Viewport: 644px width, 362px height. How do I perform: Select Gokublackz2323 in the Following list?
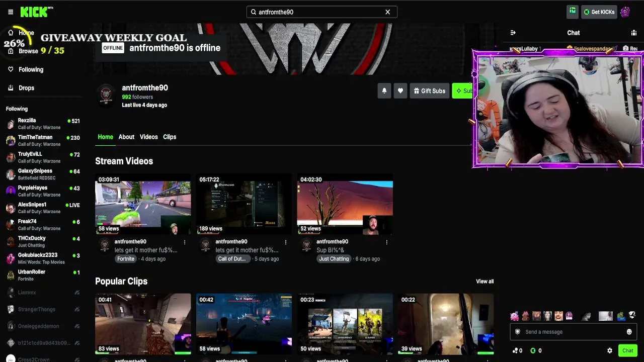point(43,258)
